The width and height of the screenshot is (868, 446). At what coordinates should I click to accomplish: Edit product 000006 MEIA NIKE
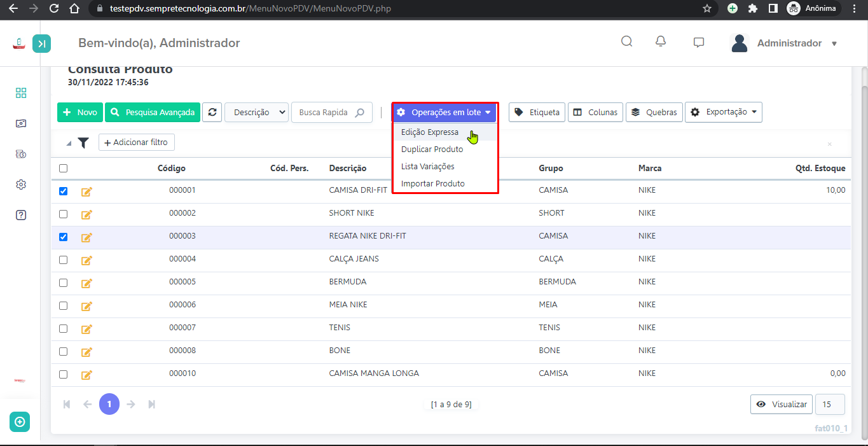coord(86,305)
